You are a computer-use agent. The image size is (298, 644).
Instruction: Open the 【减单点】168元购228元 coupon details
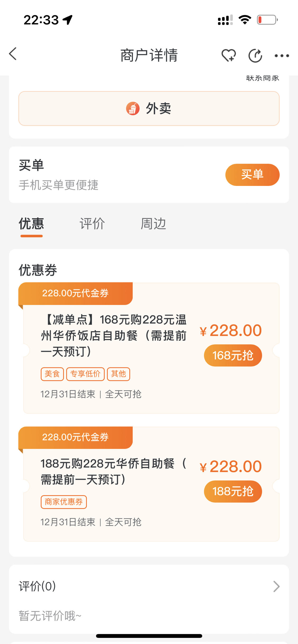(x=114, y=335)
